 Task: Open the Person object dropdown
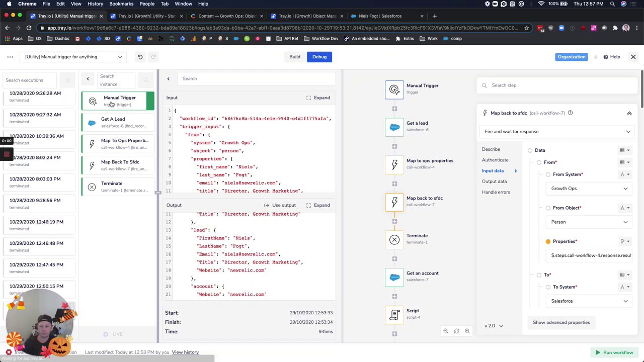(589, 222)
